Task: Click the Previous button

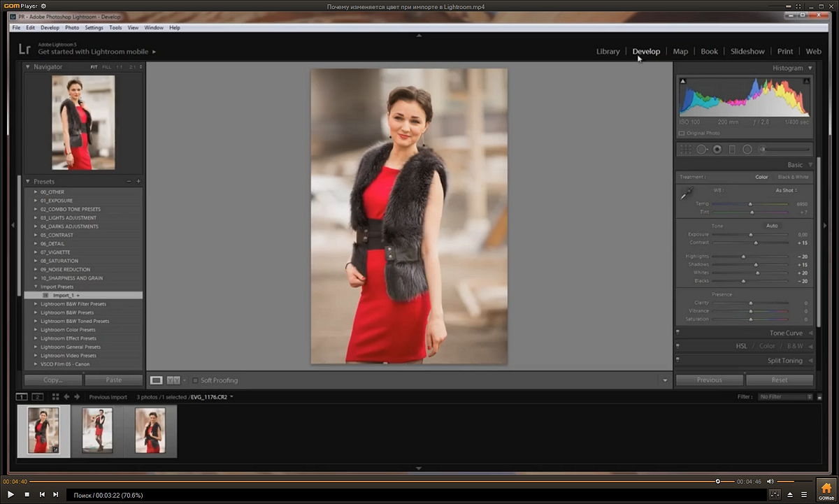Action: [709, 380]
